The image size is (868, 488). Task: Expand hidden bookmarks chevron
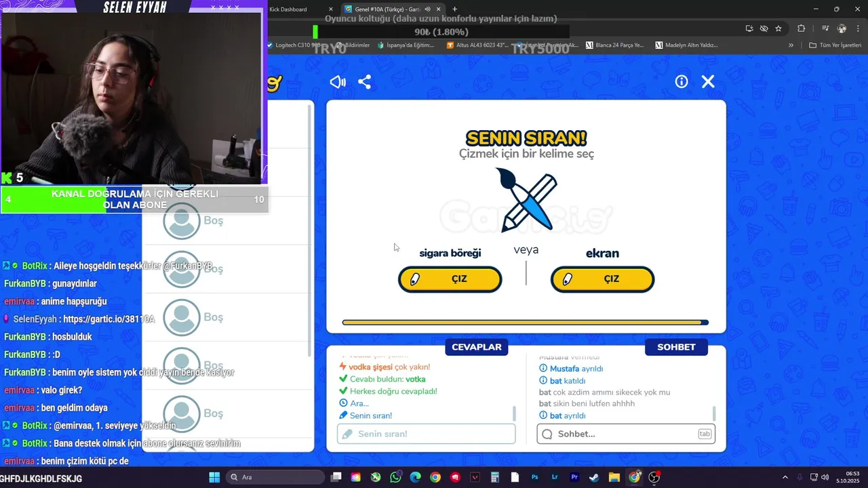tap(791, 45)
